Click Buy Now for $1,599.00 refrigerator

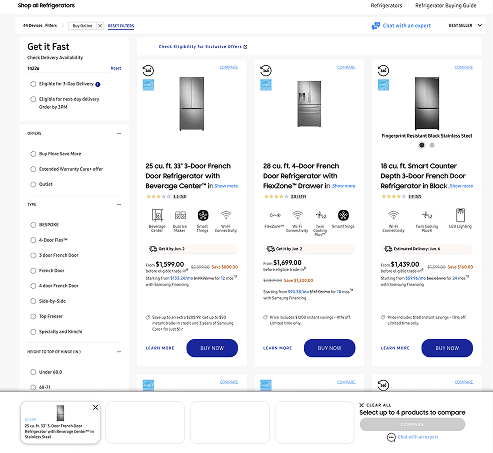[212, 348]
